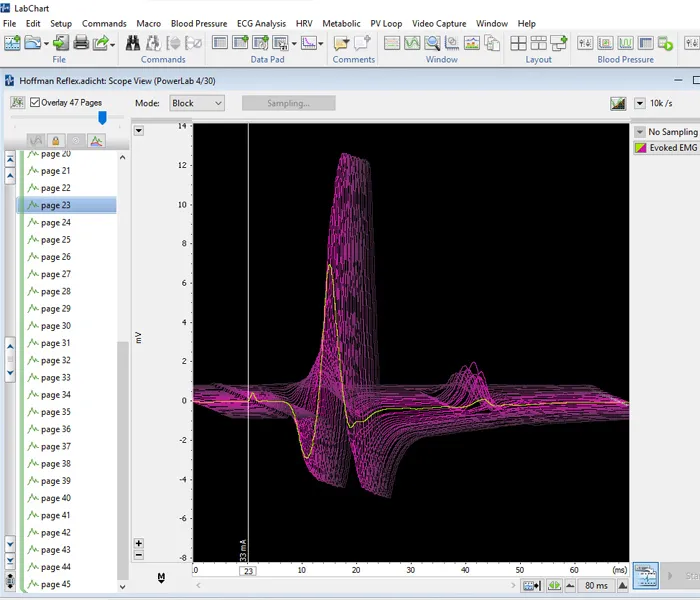Select page 30 in the page list
This screenshot has width=700, height=600.
coord(56,326)
